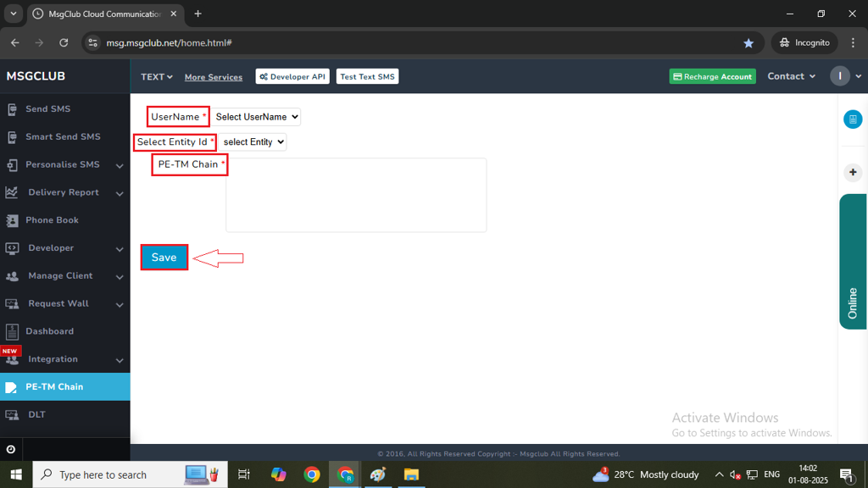Expand the Request Wall chevron
This screenshot has height=488, width=868.
(x=120, y=305)
